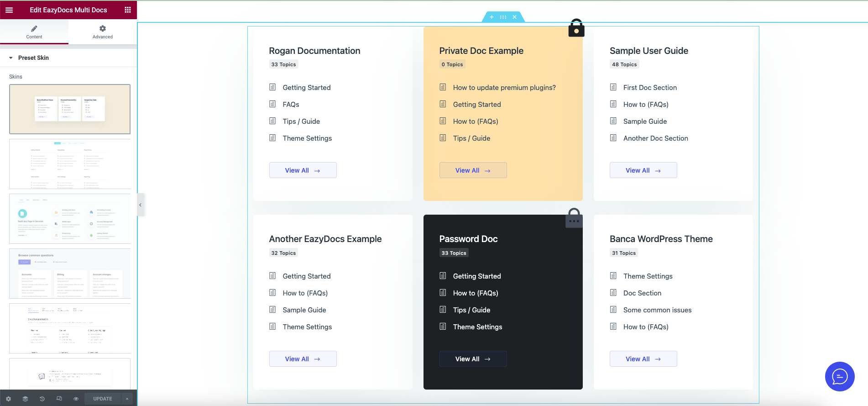Click the 33 Topics badge under Rogan Documentation
Image resolution: width=868 pixels, height=406 pixels.
tap(283, 64)
